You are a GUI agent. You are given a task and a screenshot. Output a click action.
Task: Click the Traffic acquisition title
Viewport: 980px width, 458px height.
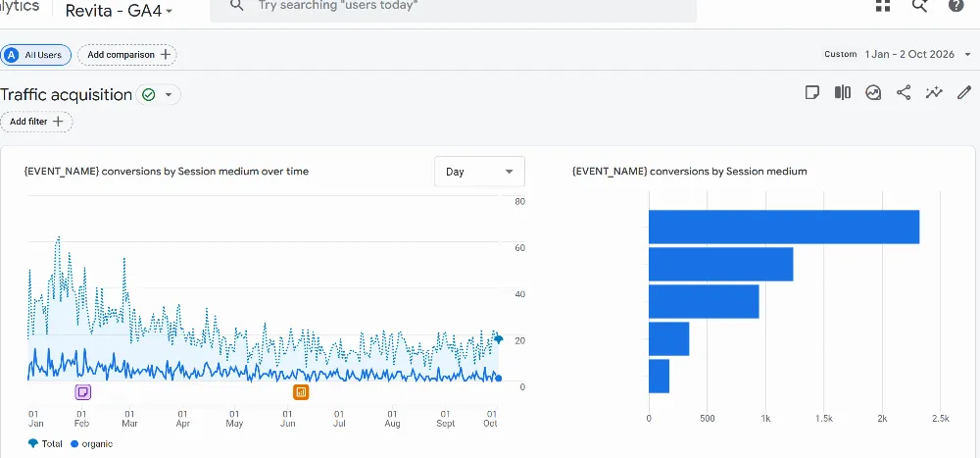[x=67, y=95]
